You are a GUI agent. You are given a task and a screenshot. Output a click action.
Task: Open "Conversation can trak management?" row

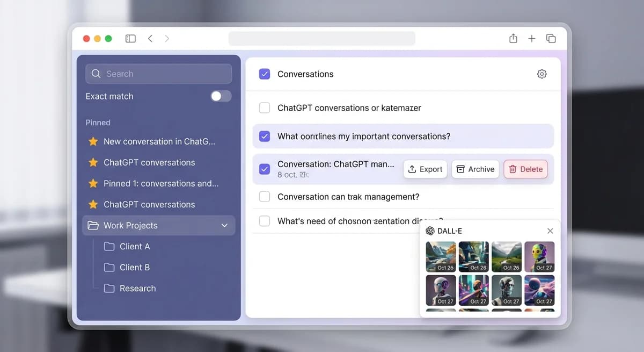click(348, 197)
